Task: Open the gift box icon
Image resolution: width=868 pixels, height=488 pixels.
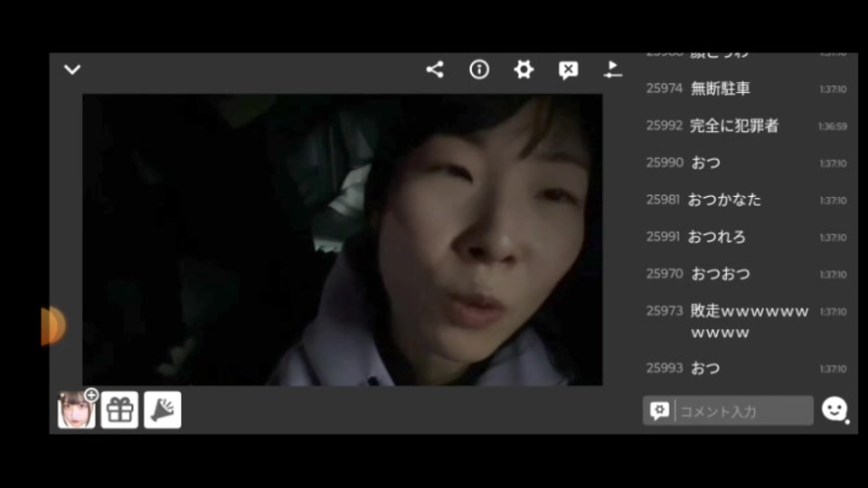Action: tap(119, 410)
